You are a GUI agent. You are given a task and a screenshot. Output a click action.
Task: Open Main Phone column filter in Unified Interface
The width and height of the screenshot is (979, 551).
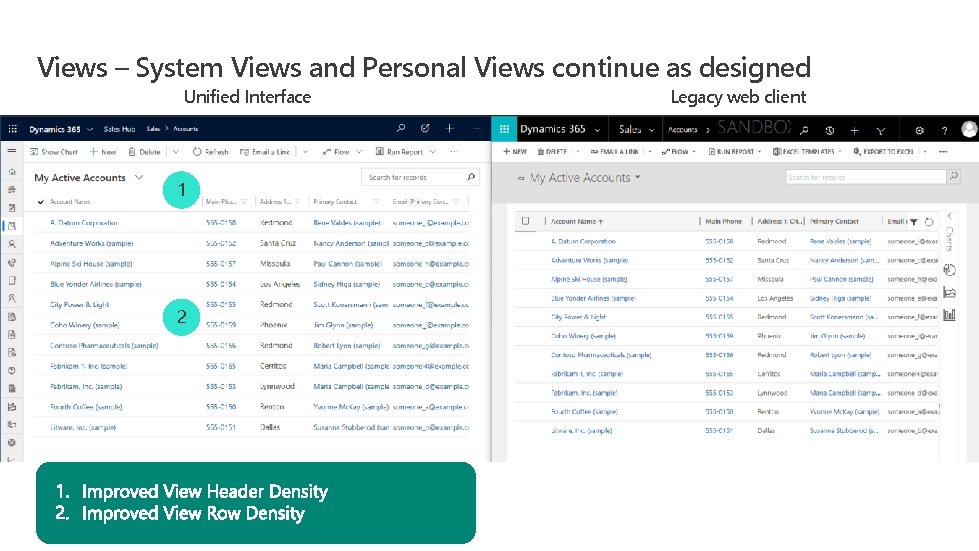coord(244,202)
